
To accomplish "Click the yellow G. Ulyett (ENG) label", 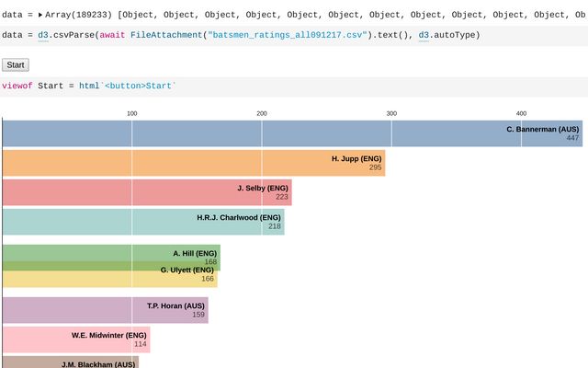I will [x=187, y=270].
